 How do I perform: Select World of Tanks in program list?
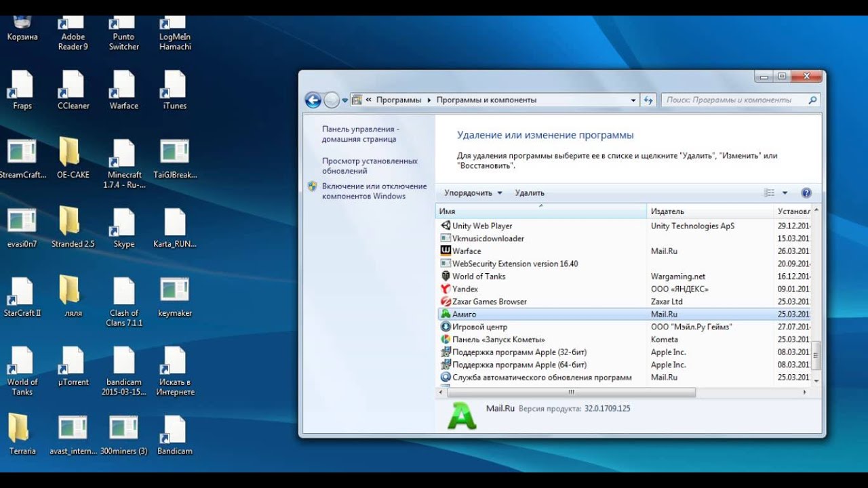click(x=623, y=277)
